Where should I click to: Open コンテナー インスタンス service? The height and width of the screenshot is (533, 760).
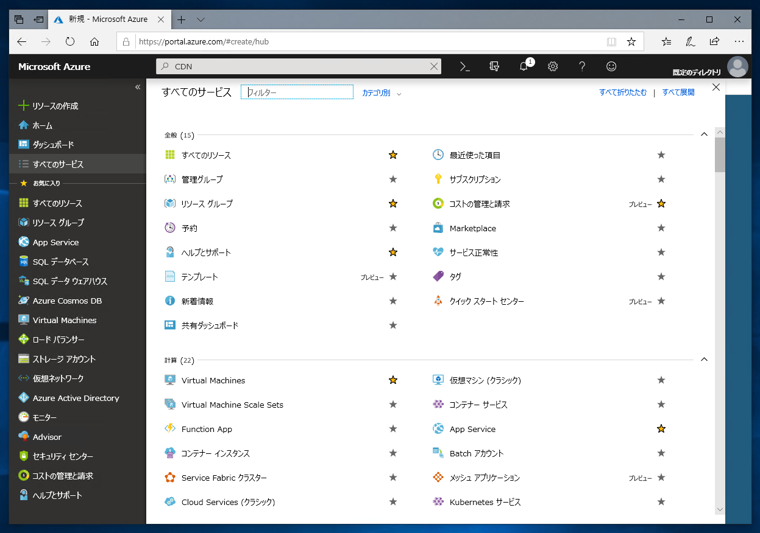click(x=215, y=454)
